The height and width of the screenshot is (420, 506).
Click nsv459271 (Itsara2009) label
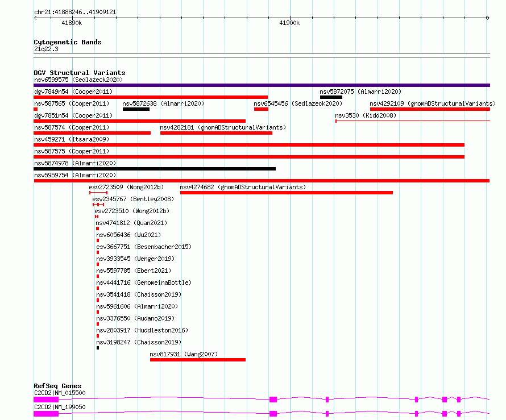pyautogui.click(x=72, y=139)
